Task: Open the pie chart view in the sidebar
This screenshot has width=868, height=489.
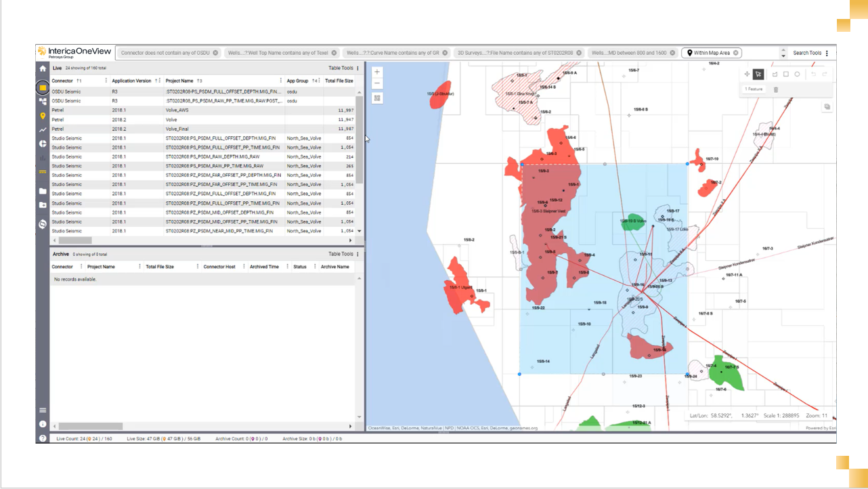Action: (43, 144)
